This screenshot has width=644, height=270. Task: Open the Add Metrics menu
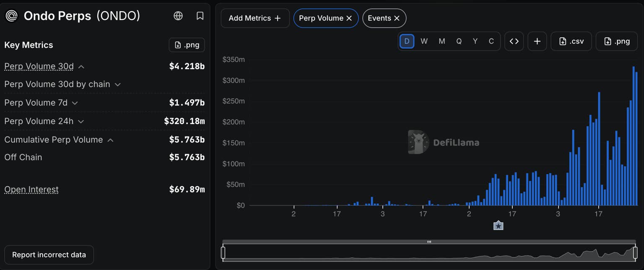coord(255,18)
